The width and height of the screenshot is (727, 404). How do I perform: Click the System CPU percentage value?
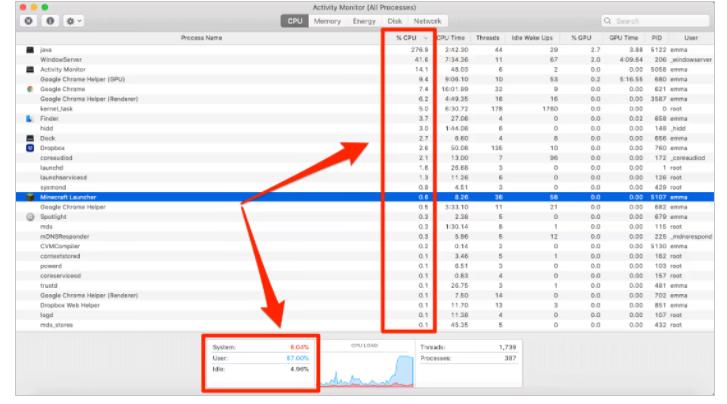tap(299, 347)
